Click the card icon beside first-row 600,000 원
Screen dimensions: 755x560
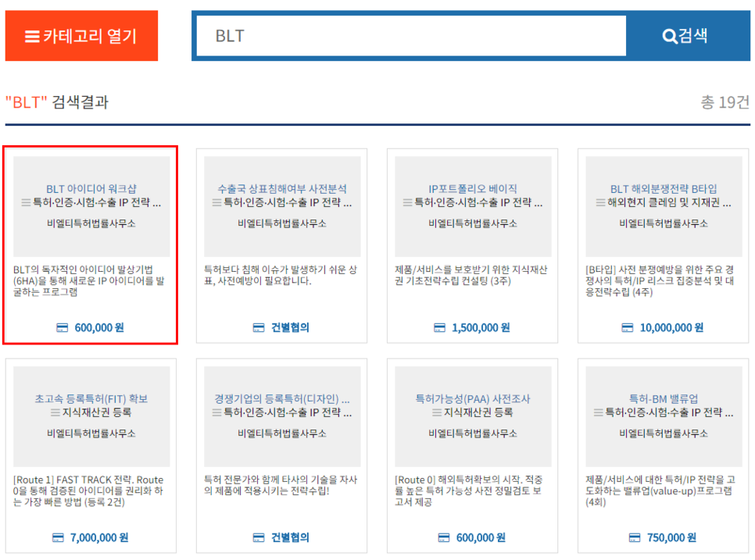coord(62,327)
